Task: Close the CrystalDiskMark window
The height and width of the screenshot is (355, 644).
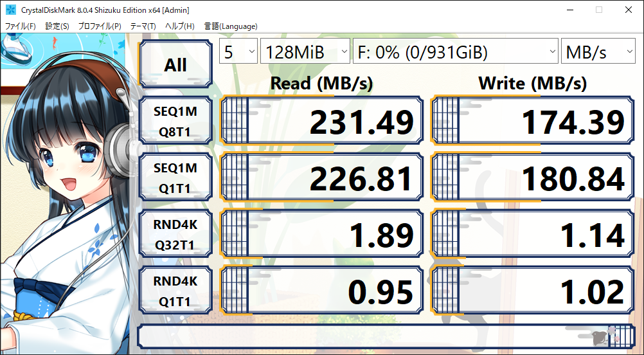Action: coord(629,10)
